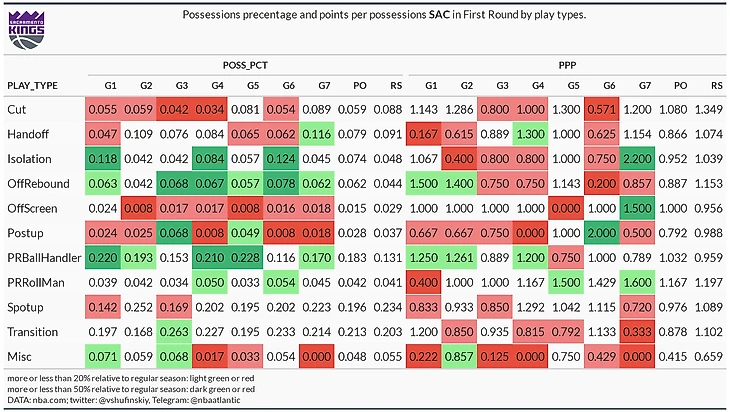
Task: Click the PLAY_TYPE column header
Action: tap(33, 86)
